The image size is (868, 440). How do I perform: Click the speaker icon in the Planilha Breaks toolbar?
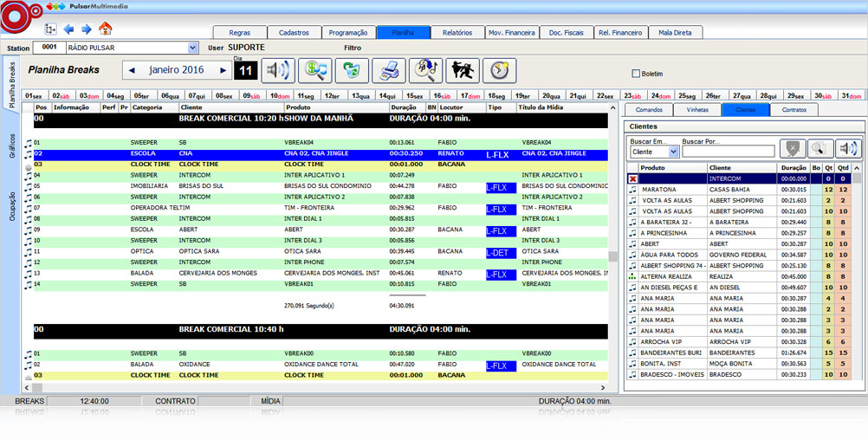[278, 71]
